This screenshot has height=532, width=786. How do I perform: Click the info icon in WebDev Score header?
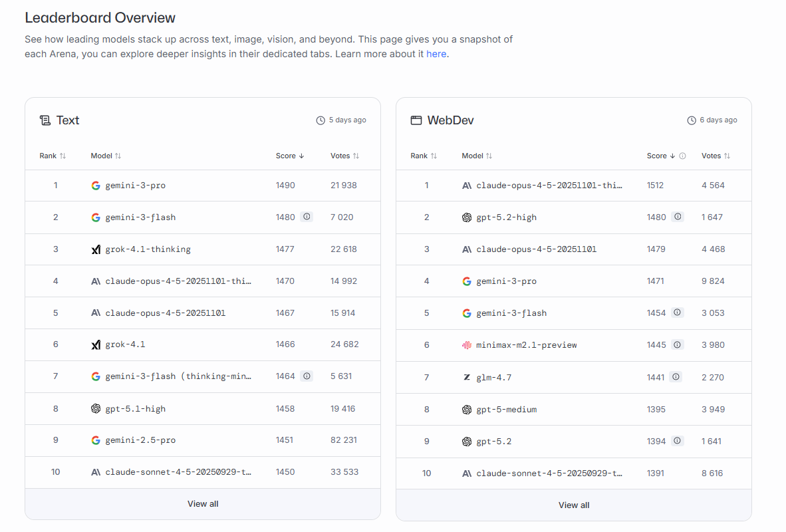click(x=682, y=156)
